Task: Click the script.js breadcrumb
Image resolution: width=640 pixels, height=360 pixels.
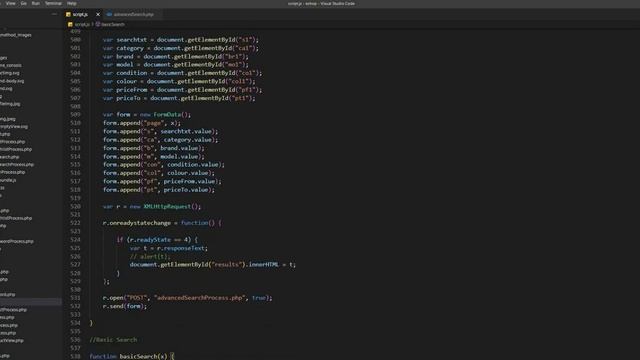Action: (82, 24)
